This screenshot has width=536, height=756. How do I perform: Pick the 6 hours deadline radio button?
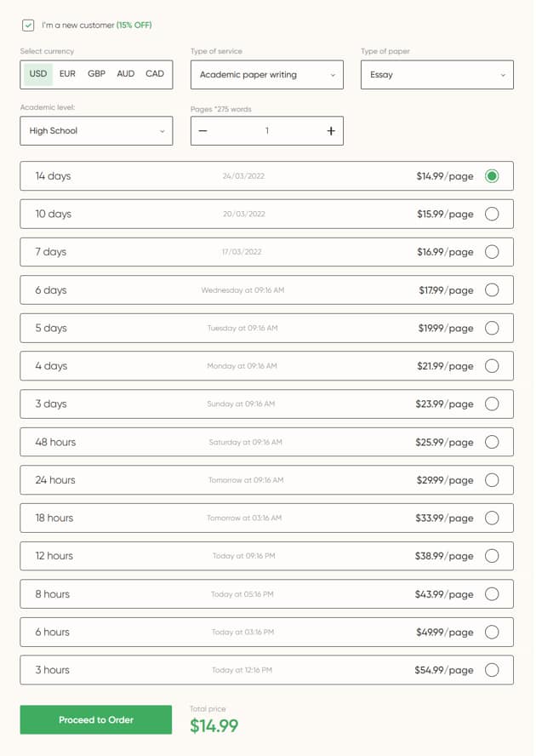492,632
